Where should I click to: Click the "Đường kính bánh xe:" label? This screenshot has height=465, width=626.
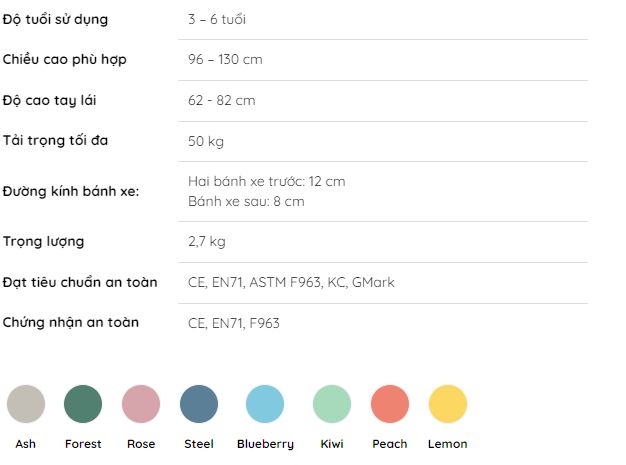coord(70,191)
